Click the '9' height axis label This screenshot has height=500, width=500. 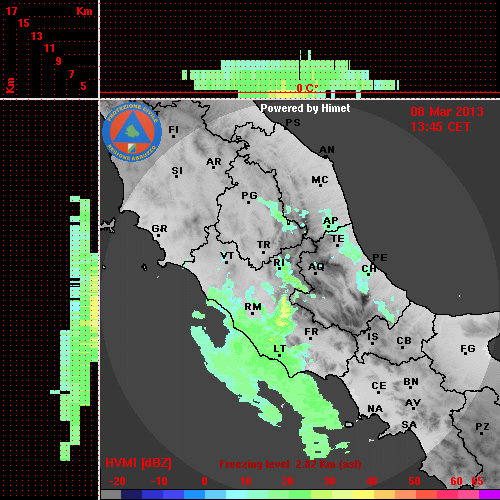pyautogui.click(x=59, y=61)
